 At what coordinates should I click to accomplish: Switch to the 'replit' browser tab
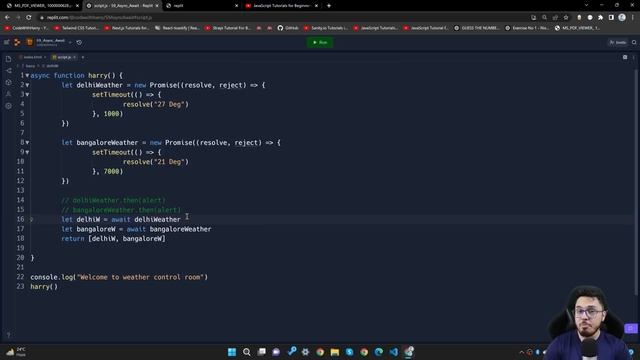[202, 6]
